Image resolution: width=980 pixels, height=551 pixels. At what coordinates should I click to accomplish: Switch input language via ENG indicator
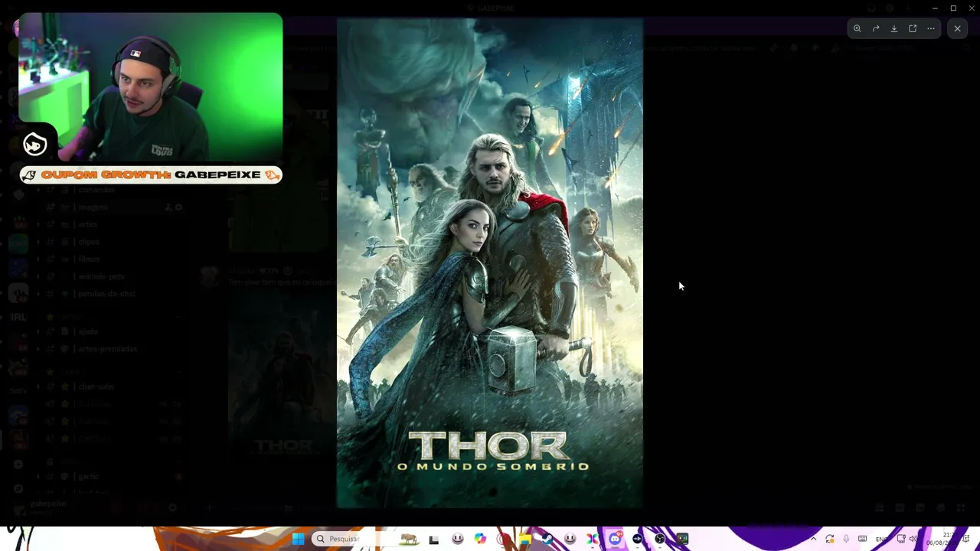(x=882, y=539)
